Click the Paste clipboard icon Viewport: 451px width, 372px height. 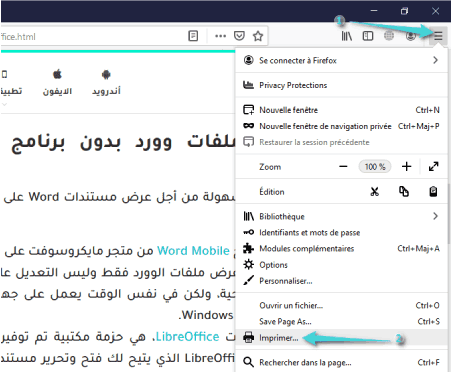433,191
